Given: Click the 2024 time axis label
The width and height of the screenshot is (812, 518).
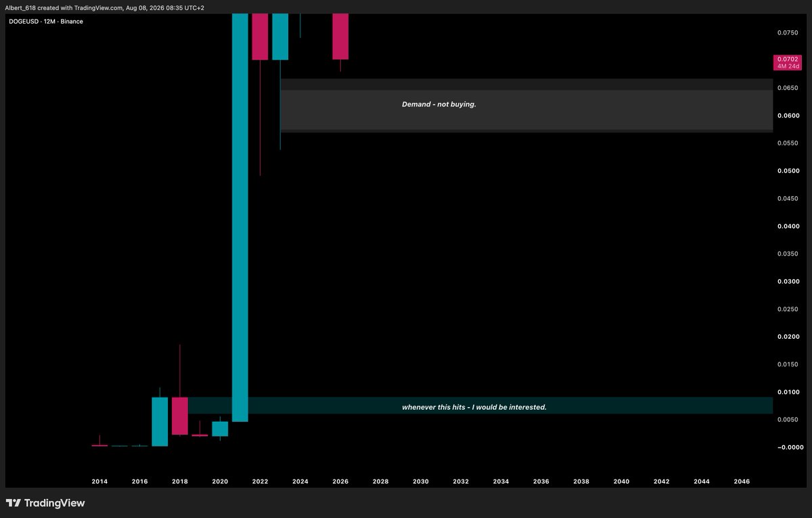Looking at the screenshot, I should coord(300,481).
